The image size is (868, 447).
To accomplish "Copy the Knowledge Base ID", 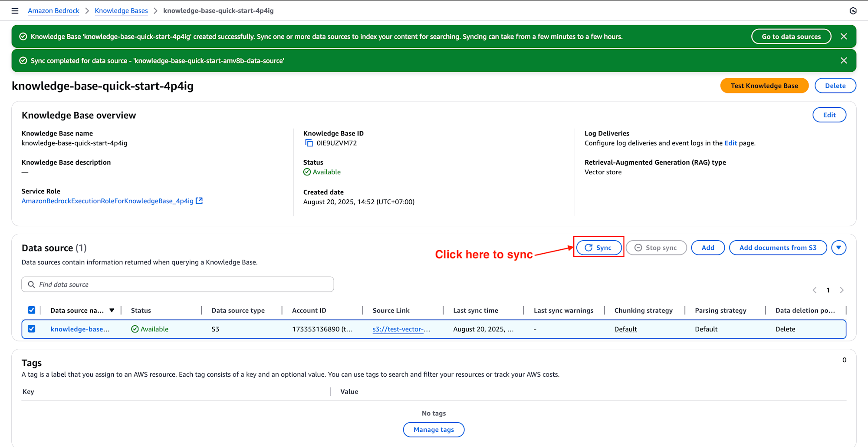I will pyautogui.click(x=309, y=143).
